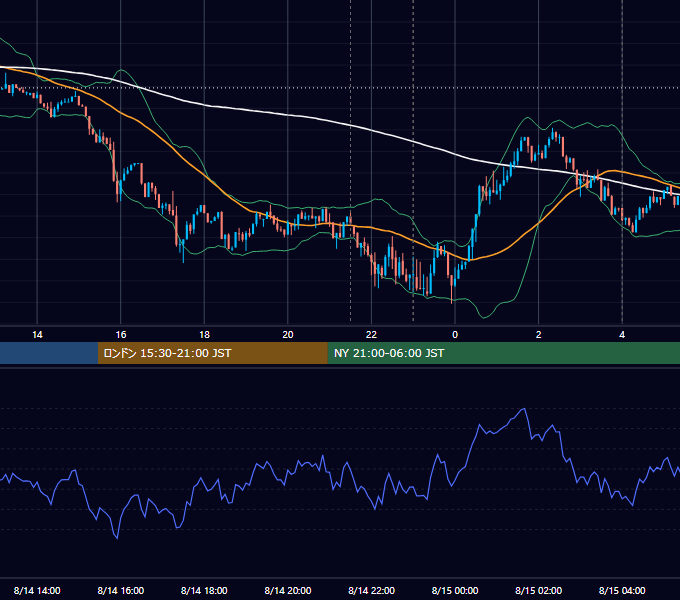Click the oscillator line's lowest trough
680x600 pixels.
(x=117, y=538)
